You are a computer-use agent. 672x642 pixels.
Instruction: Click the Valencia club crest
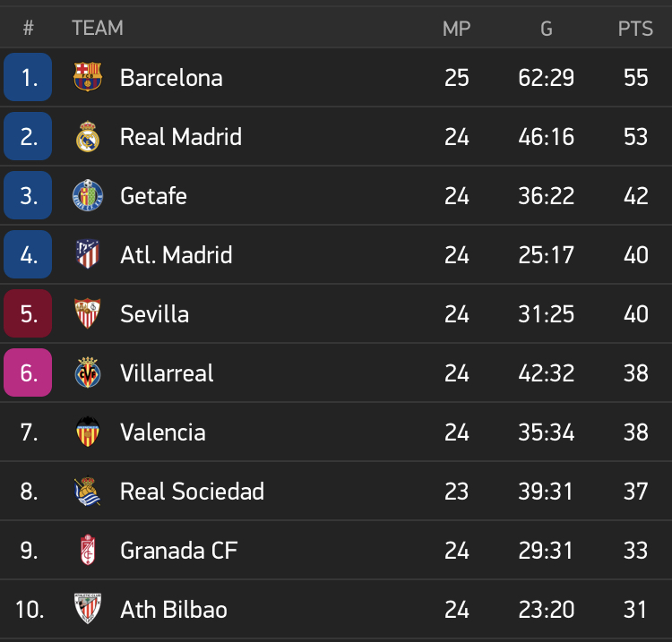click(88, 432)
